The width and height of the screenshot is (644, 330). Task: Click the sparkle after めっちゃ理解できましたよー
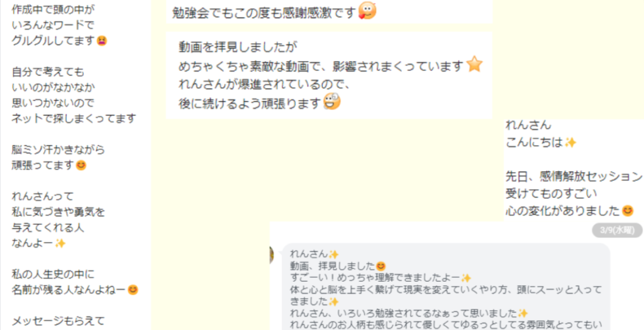pos(466,278)
